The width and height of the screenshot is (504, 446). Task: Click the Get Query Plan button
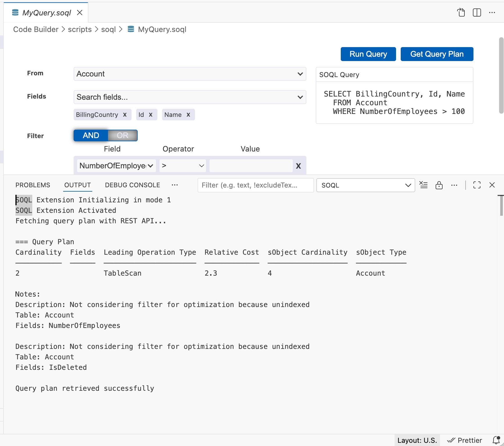(x=437, y=54)
